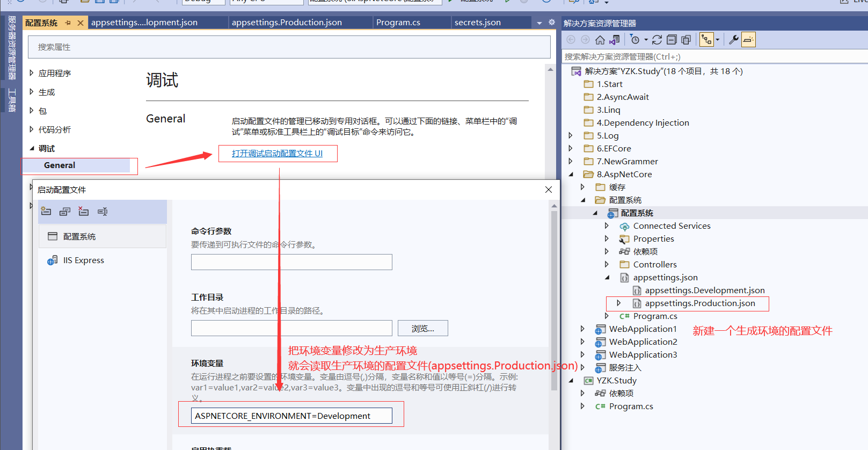Viewport: 868px width, 450px height.
Task: Click the Solution Explorer forward arrow
Action: pyautogui.click(x=585, y=40)
